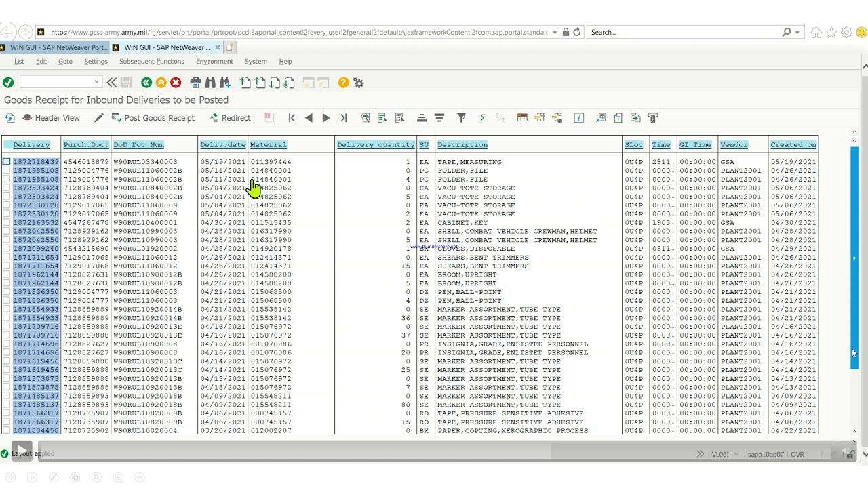
Task: Click the Print icon
Action: (x=196, y=83)
